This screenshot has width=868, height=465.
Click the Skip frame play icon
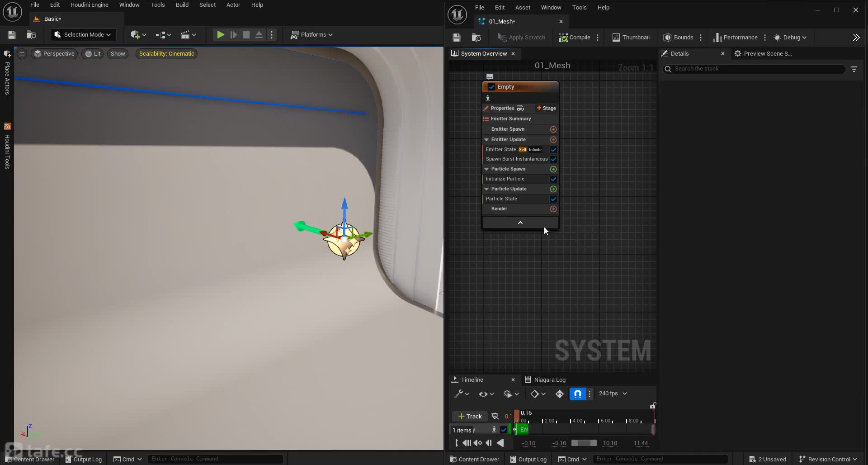(x=234, y=35)
